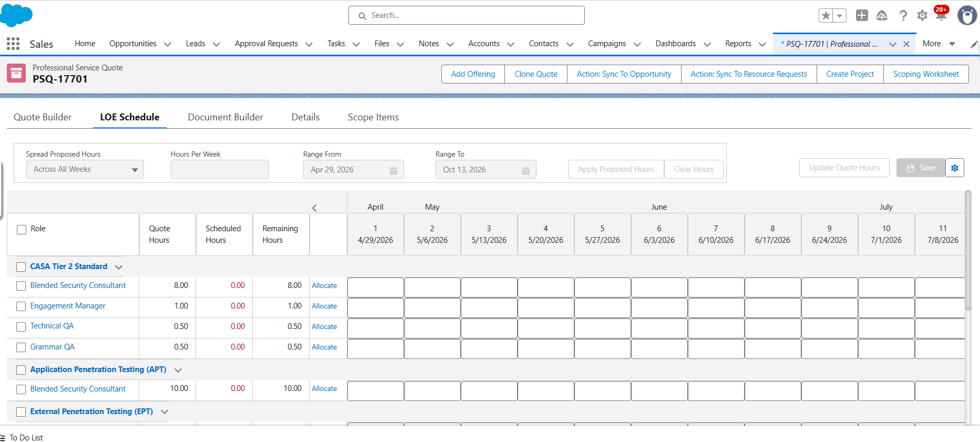
Task: Open the global actions plus icon
Action: 862,16
